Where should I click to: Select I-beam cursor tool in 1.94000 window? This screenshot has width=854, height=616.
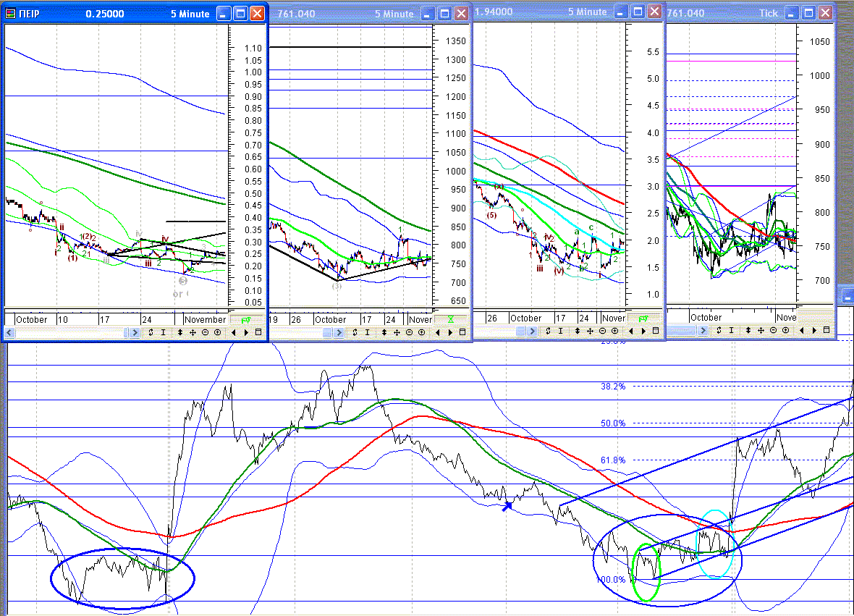560,331
